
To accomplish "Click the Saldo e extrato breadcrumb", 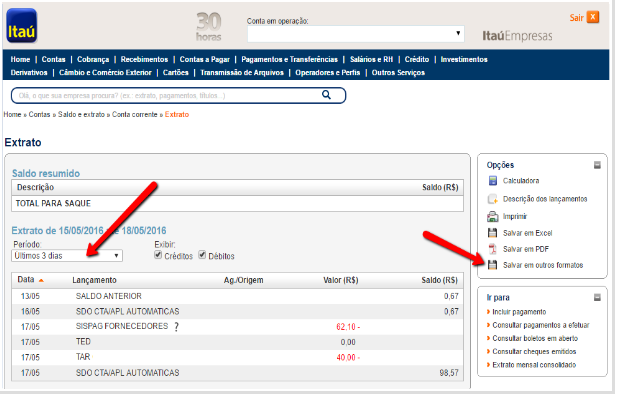I will pyautogui.click(x=81, y=114).
